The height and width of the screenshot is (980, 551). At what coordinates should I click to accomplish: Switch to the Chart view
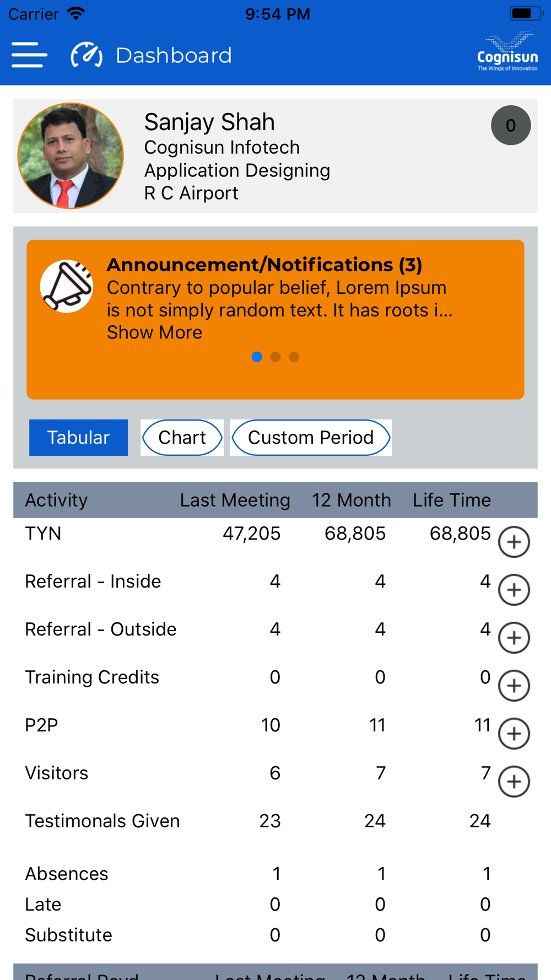182,438
